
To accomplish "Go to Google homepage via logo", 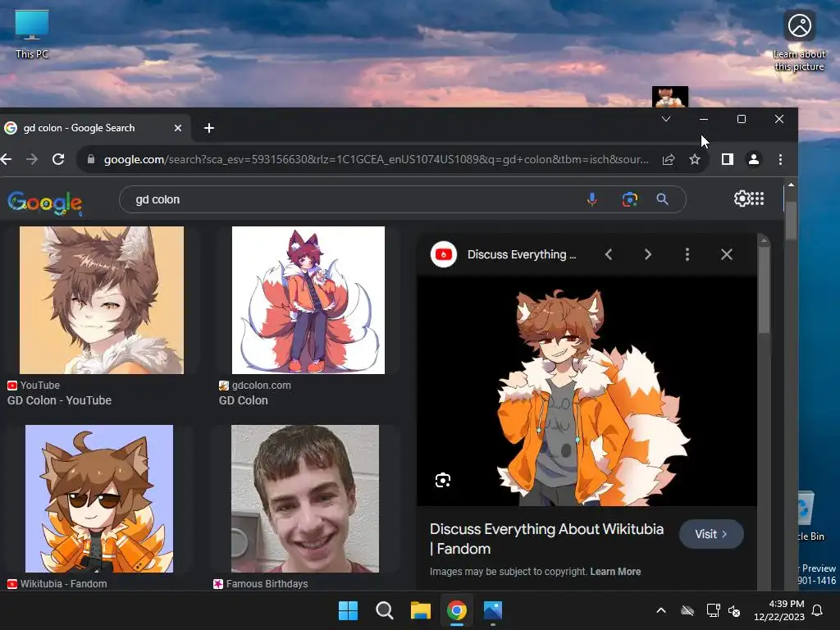I will tap(44, 203).
